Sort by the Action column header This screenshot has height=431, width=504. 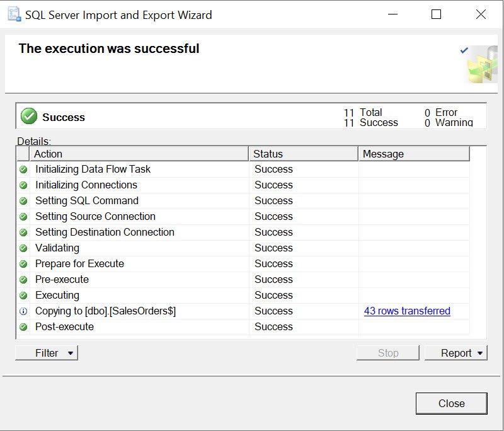coord(139,154)
